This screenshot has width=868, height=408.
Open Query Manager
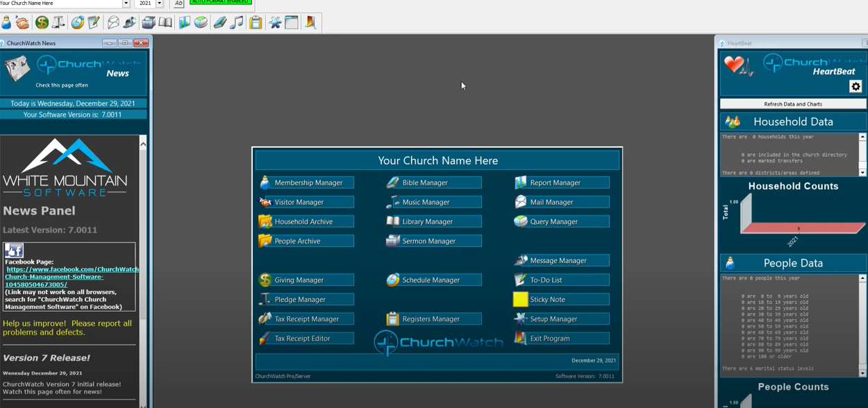click(561, 221)
